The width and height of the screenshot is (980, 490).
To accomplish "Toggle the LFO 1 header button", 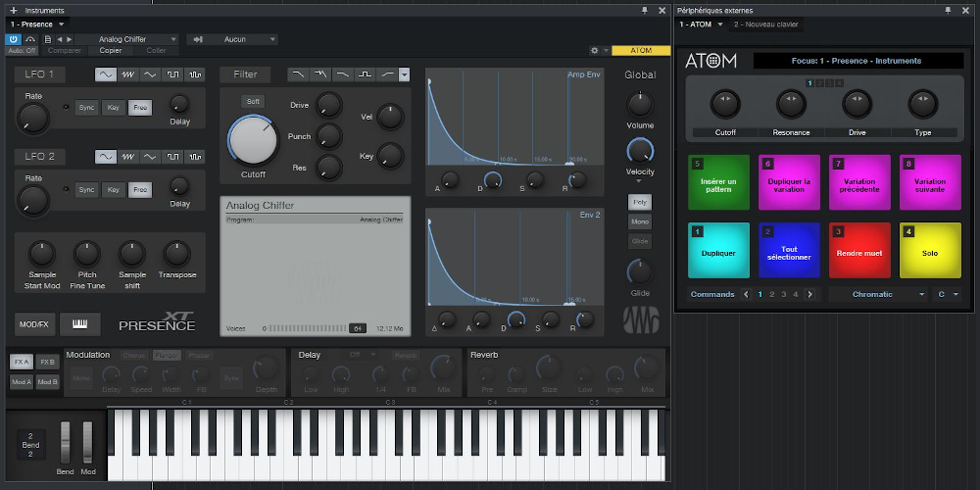I will pos(40,74).
